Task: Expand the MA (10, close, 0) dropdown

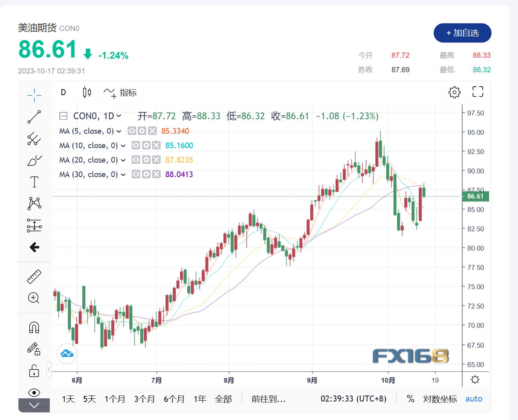Action: click(x=123, y=146)
